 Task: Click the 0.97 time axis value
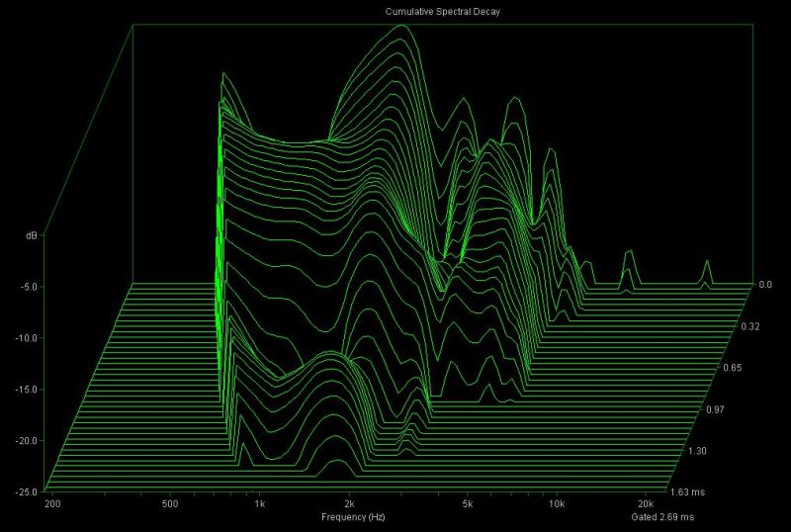[715, 408]
